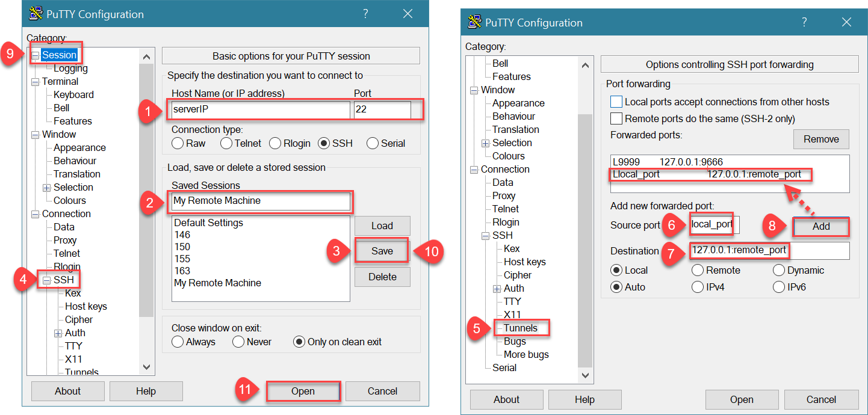Viewport: 868px width, 415px height.
Task: Open Appearance category in the session options window
Action: point(79,147)
